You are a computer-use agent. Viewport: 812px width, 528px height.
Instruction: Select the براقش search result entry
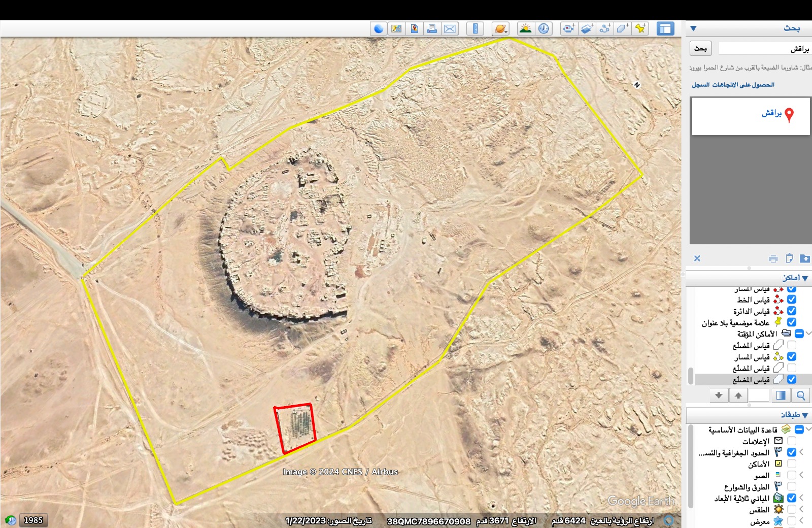click(x=771, y=113)
